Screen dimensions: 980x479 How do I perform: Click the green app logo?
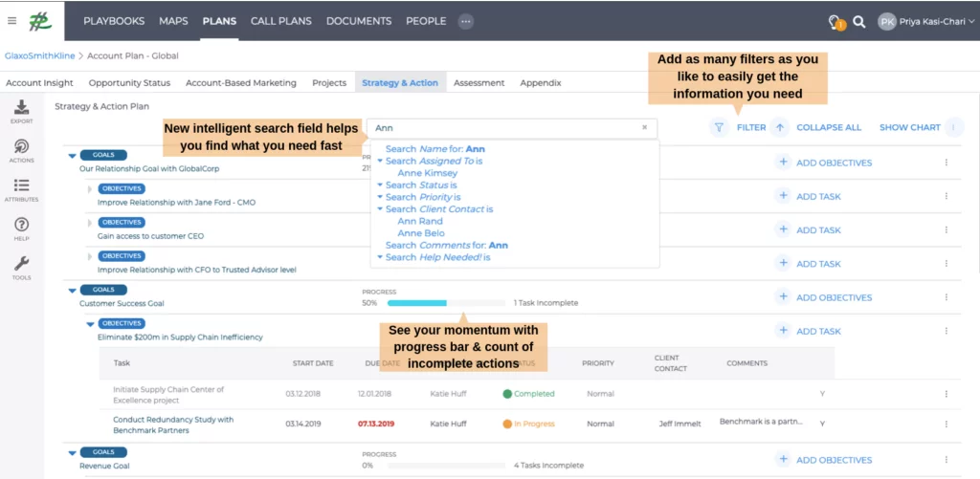(40, 21)
